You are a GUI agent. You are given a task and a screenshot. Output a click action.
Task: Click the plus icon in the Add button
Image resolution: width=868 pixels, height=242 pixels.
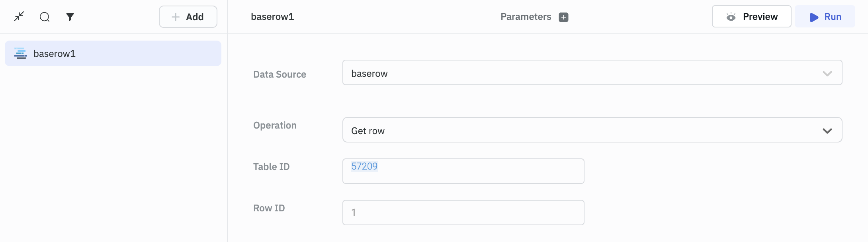176,17
